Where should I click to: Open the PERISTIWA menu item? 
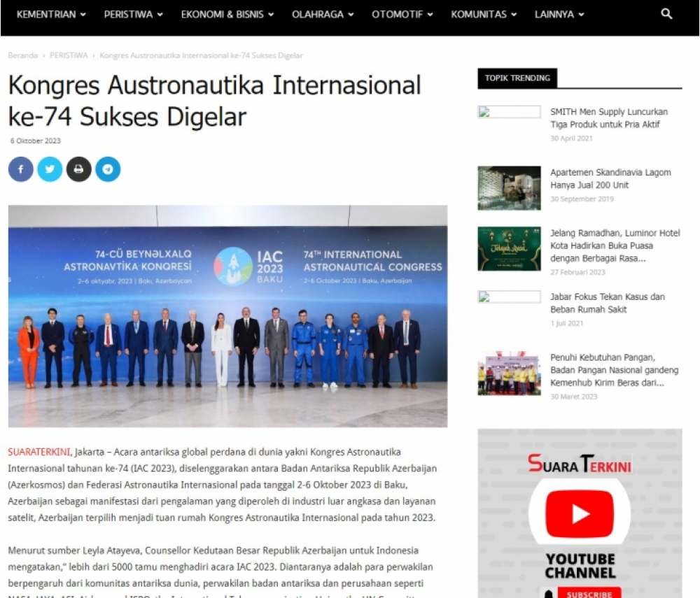(x=128, y=14)
